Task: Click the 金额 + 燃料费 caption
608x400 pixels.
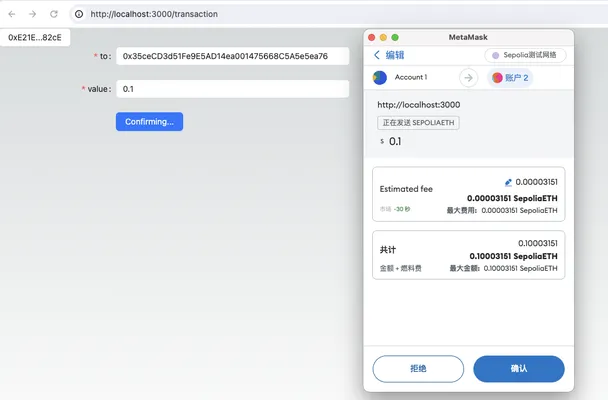Action: pyautogui.click(x=401, y=268)
